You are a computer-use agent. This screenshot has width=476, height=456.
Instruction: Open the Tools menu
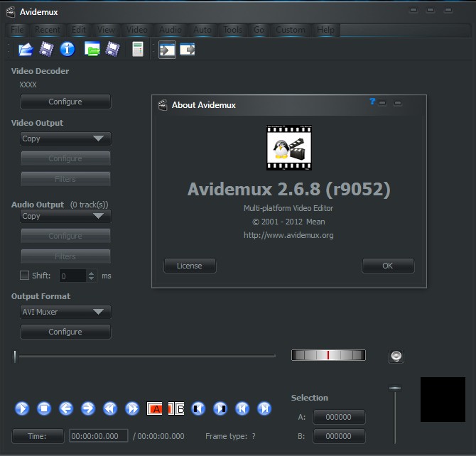232,30
